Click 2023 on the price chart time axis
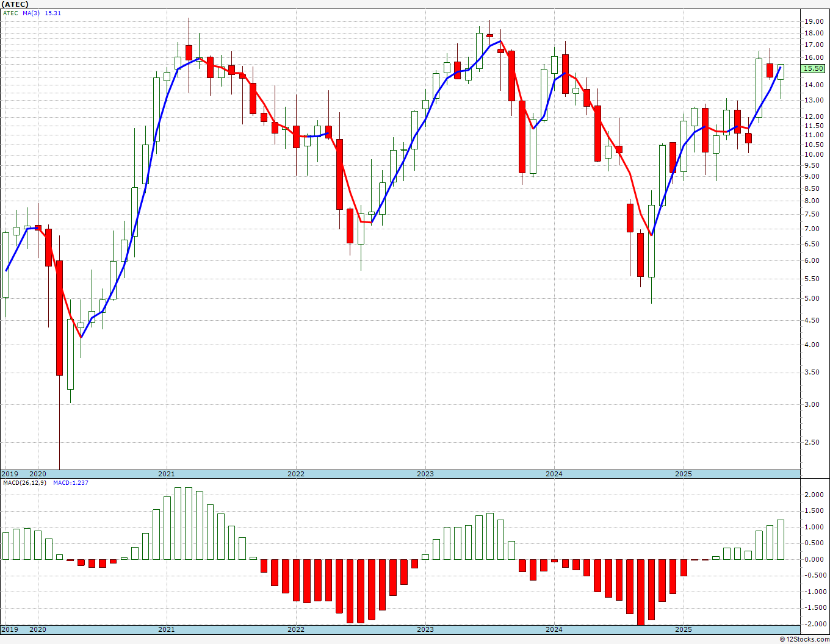 click(425, 474)
